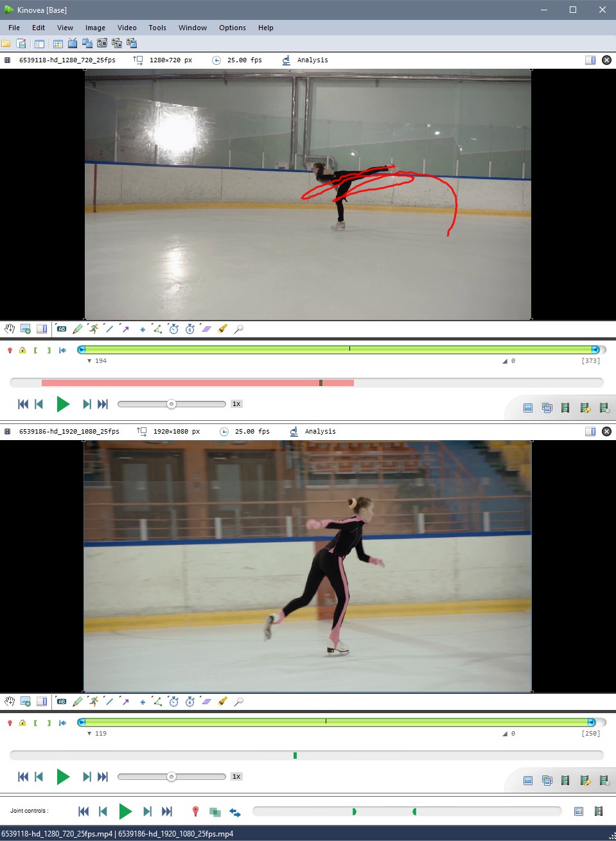Select the angle tool in bottom player
The width and height of the screenshot is (616, 841).
point(157,702)
